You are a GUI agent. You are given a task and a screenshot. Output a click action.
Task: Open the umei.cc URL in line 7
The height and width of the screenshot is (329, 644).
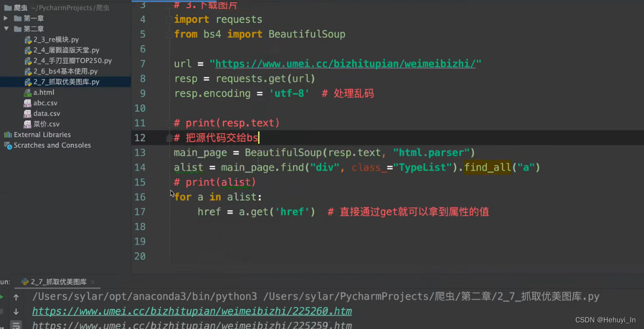coord(345,64)
